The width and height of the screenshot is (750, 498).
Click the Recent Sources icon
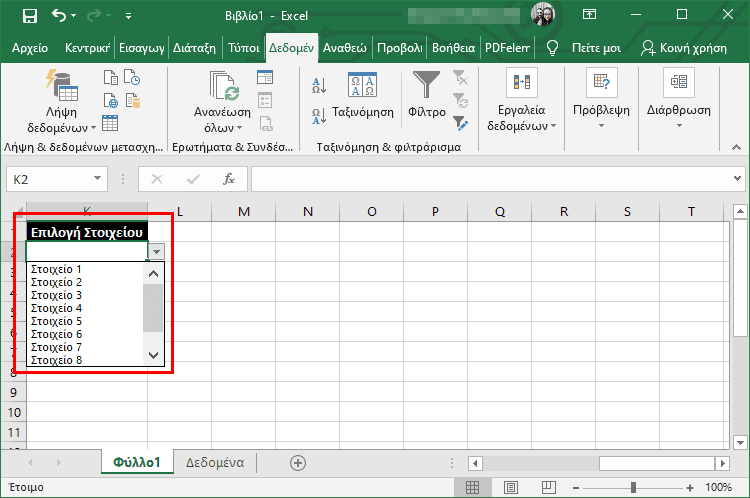tap(132, 77)
